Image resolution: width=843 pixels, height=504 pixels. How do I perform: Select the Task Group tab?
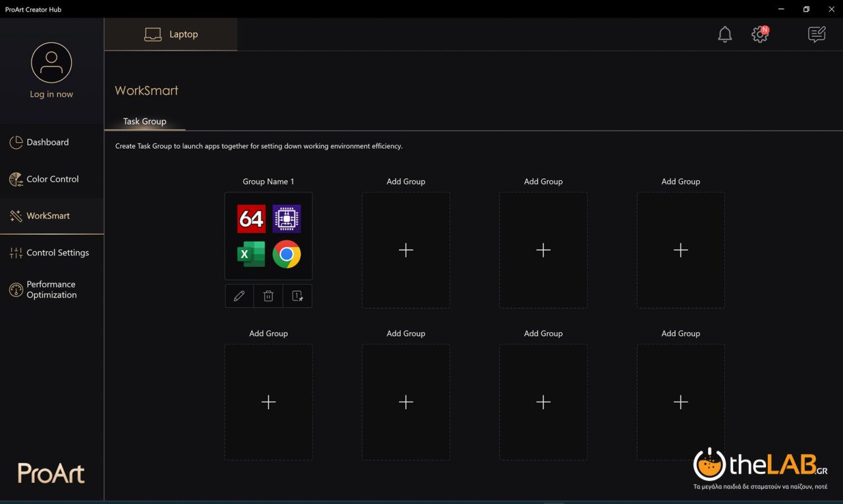(x=145, y=121)
